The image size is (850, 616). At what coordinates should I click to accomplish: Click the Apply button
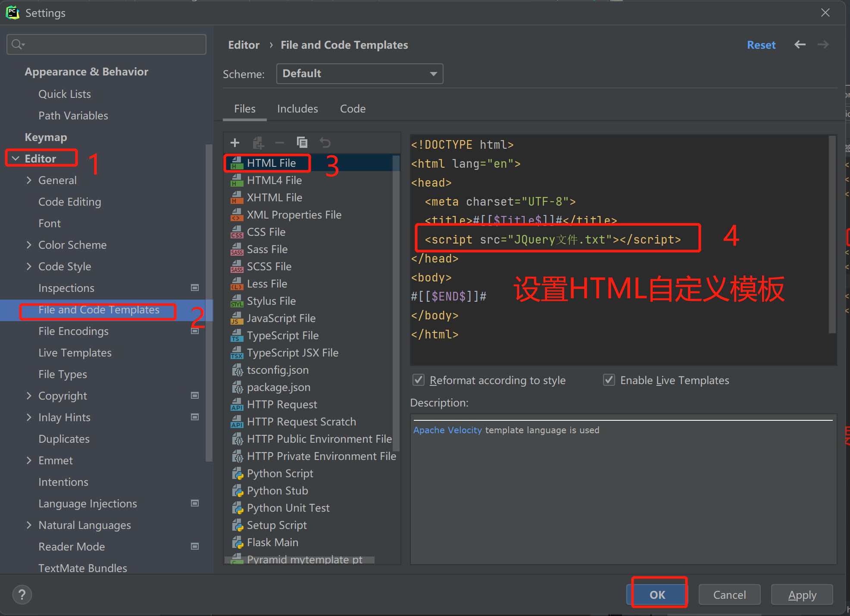pyautogui.click(x=802, y=595)
